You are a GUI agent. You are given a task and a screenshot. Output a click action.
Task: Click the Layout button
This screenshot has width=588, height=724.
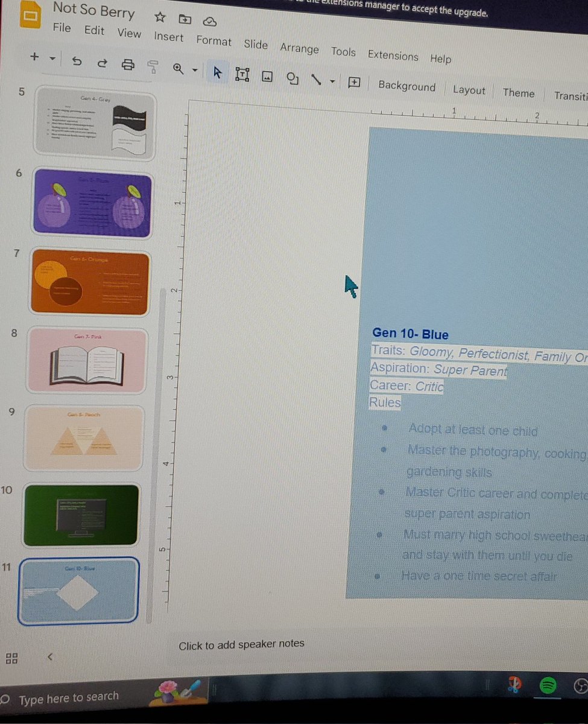pos(469,90)
